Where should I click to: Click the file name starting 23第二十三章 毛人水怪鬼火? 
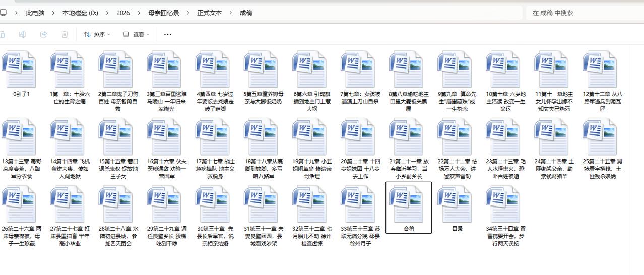tap(505, 169)
